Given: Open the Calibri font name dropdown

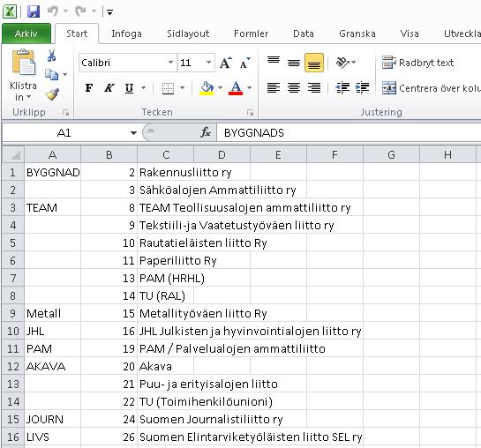Looking at the screenshot, I should point(170,63).
